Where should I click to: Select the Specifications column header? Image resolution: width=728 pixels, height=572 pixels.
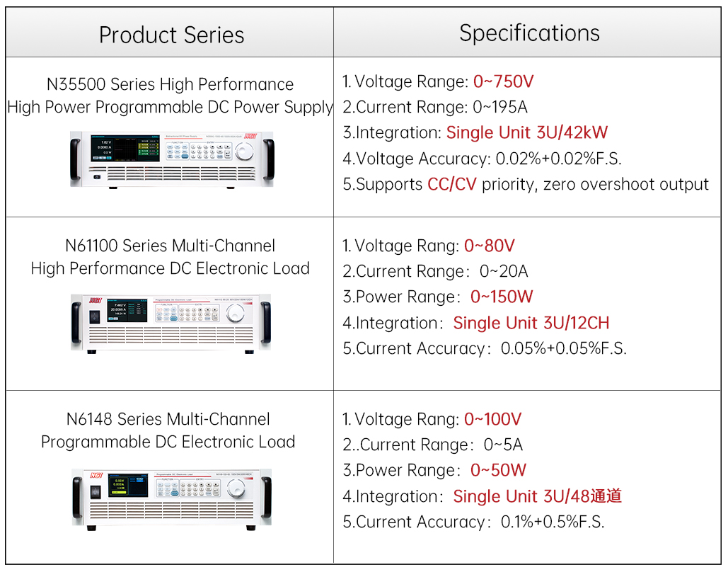click(x=529, y=33)
